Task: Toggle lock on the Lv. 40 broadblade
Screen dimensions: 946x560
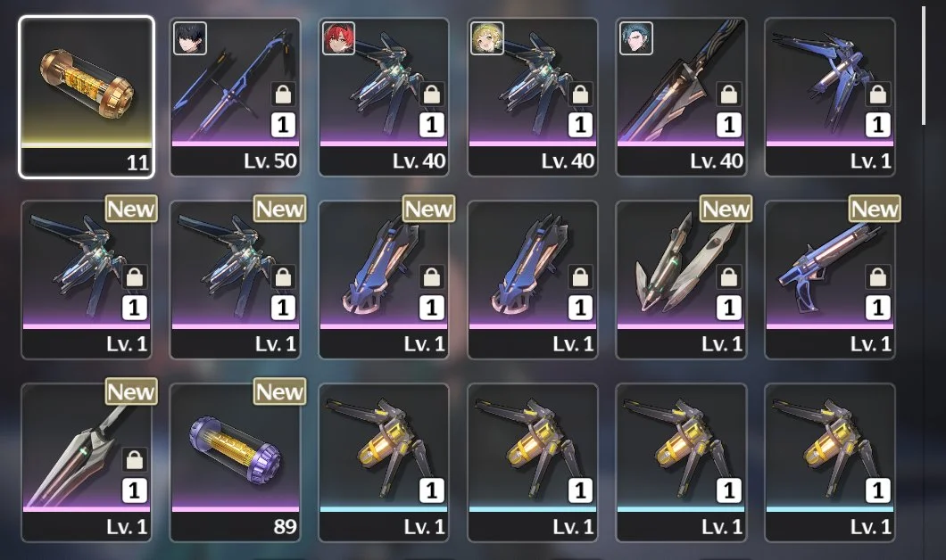Action: pos(729,95)
